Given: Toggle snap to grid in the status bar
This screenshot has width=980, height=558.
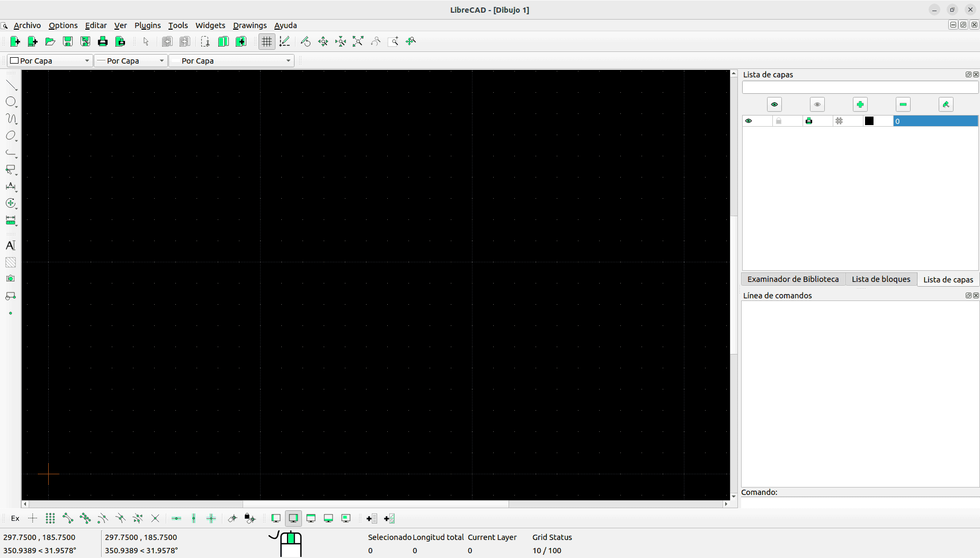Looking at the screenshot, I should point(50,518).
